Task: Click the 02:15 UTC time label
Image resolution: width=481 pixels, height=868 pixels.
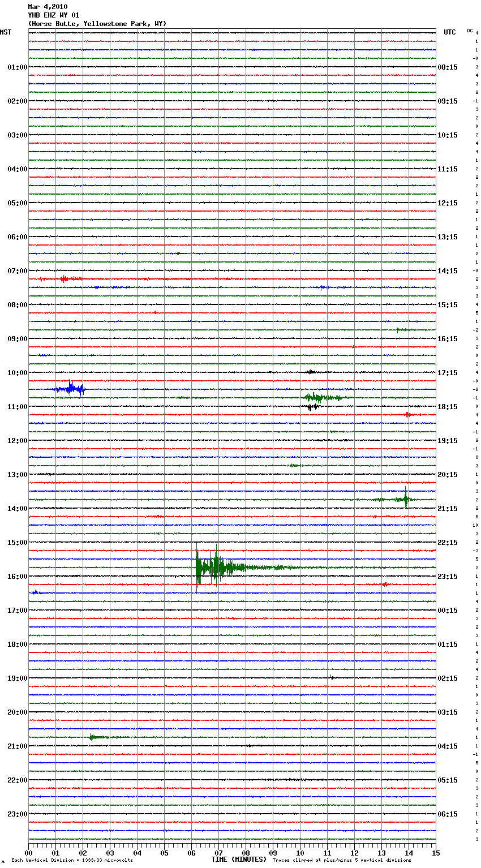Action: [x=448, y=678]
